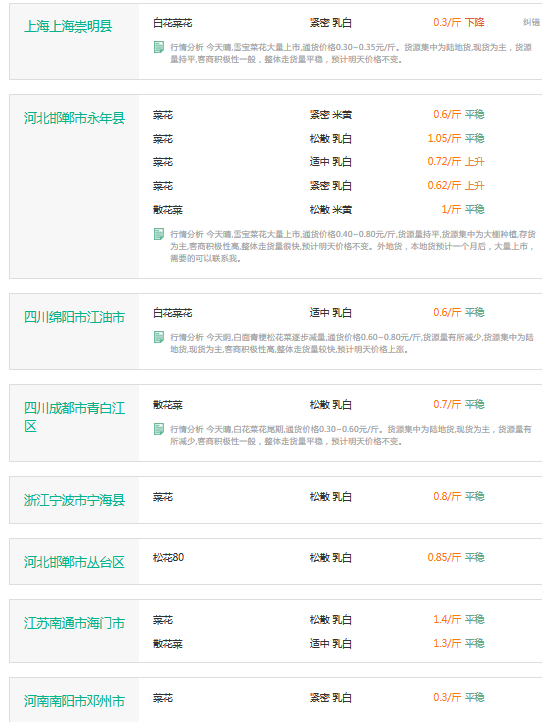
Task: Click analysis note icon under 河北邯郸市永年县
Action: coord(159,234)
